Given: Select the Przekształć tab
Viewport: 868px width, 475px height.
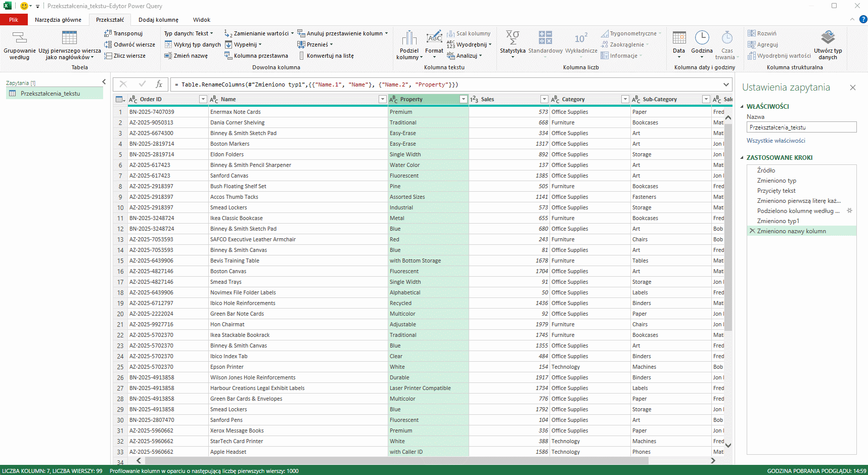Looking at the screenshot, I should pos(110,20).
